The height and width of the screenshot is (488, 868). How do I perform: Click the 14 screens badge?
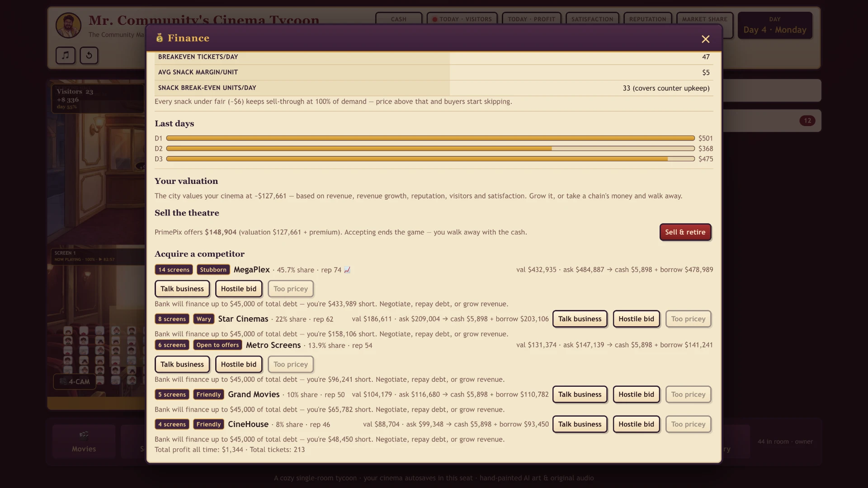point(174,270)
